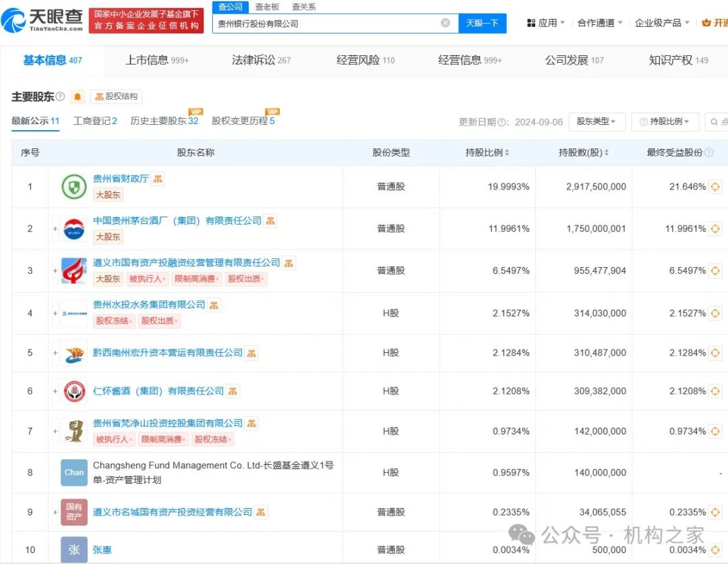Open the 企业级产品 dropdown menu
This screenshot has width=728, height=564.
point(662,23)
